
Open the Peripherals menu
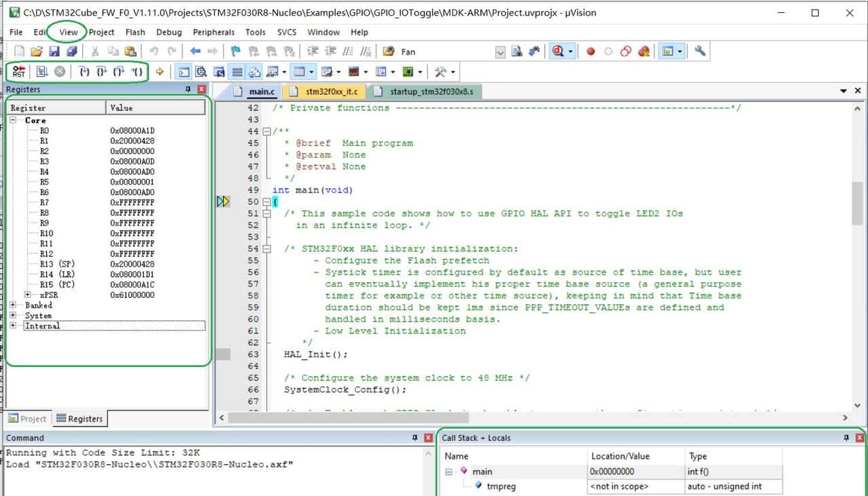pos(214,32)
